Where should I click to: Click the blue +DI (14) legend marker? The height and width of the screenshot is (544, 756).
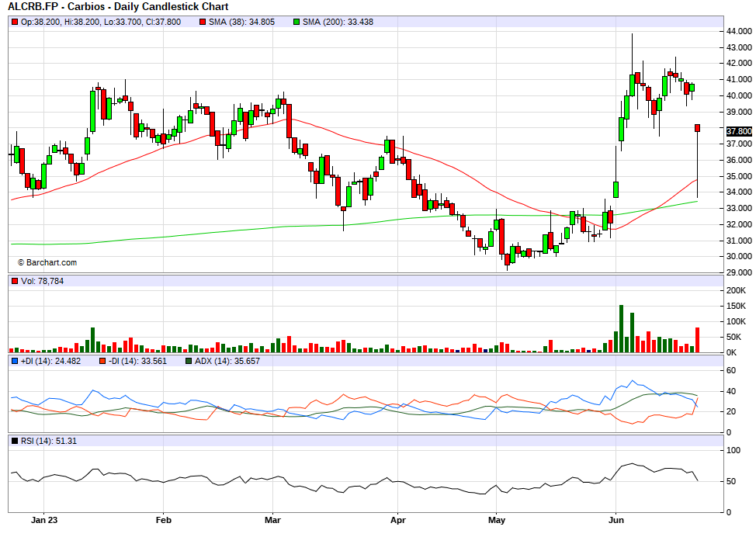pos(15,361)
